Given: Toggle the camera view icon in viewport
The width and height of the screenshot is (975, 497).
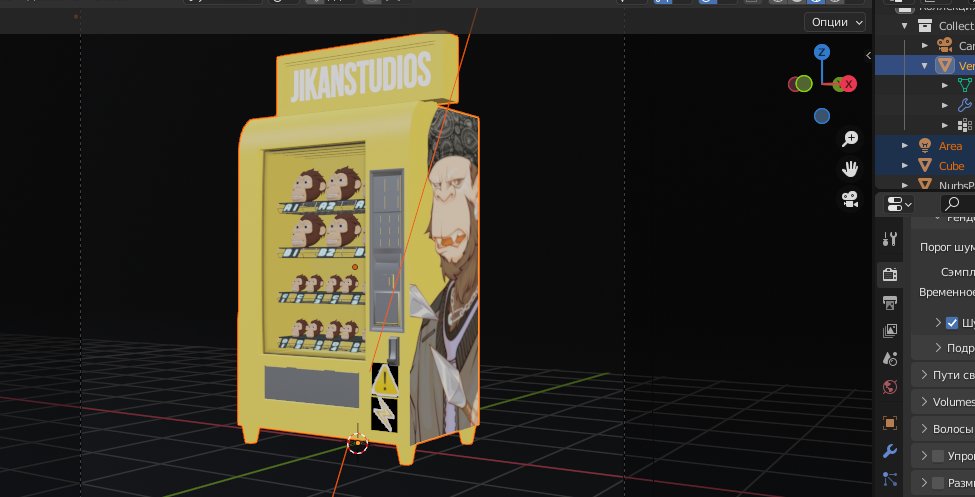Looking at the screenshot, I should [849, 199].
